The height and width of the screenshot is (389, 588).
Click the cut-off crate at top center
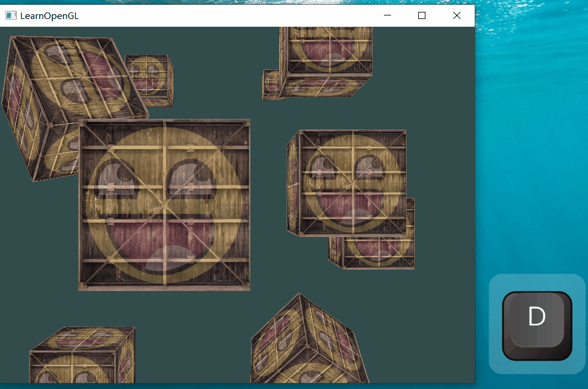(326, 59)
